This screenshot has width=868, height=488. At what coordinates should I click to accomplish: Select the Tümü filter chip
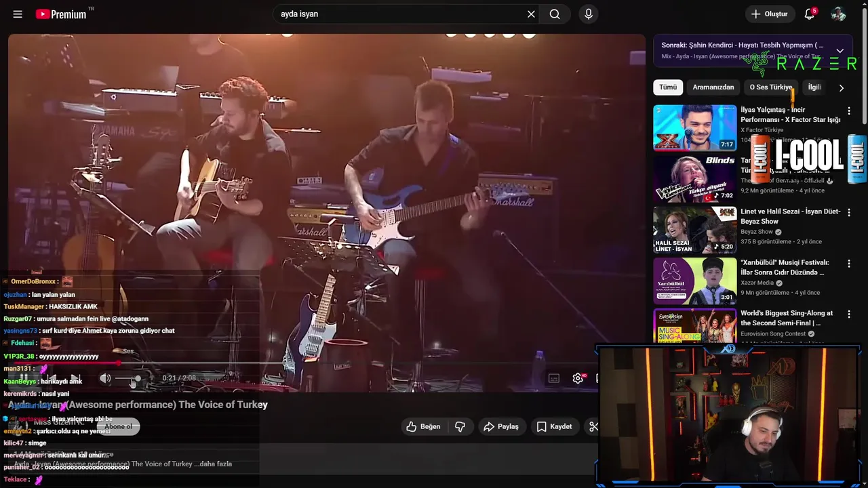(x=668, y=87)
